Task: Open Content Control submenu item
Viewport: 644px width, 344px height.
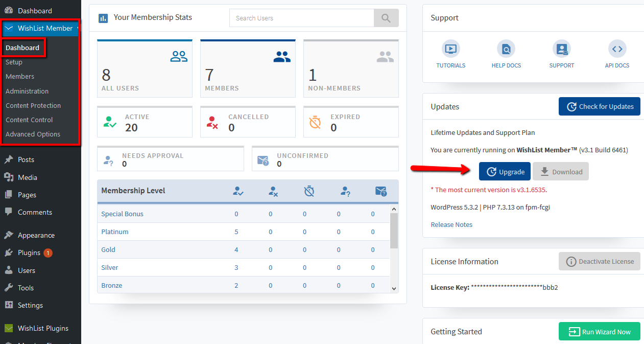Action: (x=29, y=120)
